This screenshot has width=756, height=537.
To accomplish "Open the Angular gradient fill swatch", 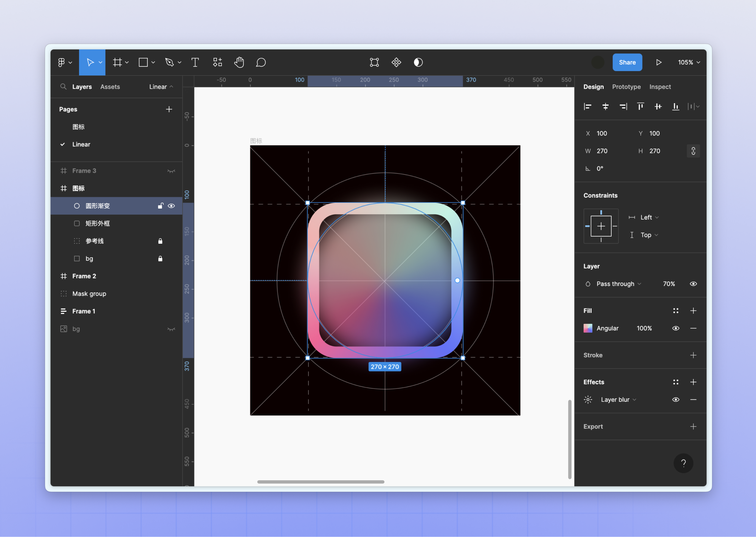I will [588, 328].
